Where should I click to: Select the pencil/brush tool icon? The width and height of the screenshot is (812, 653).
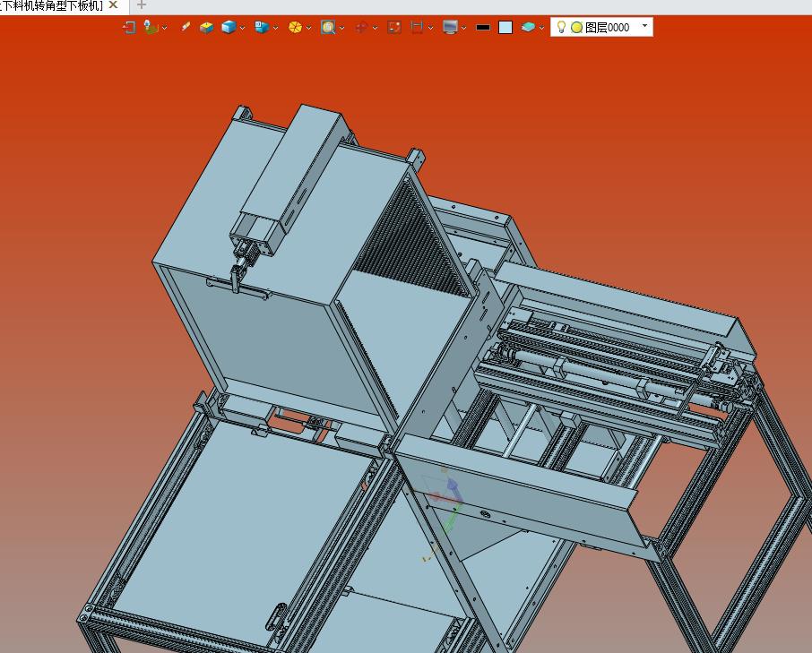click(186, 27)
